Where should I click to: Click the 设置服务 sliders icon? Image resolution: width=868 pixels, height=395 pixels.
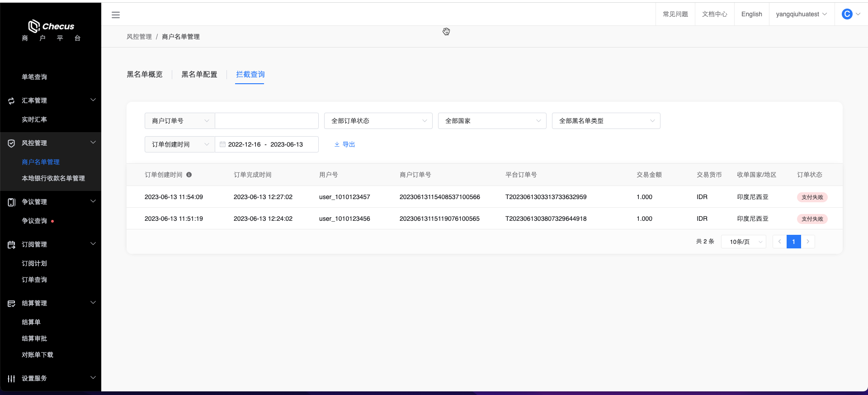click(x=11, y=378)
